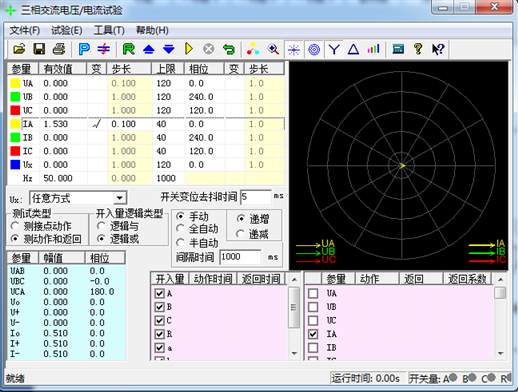
Task: Open the 试验(E) menu
Action: 67,30
